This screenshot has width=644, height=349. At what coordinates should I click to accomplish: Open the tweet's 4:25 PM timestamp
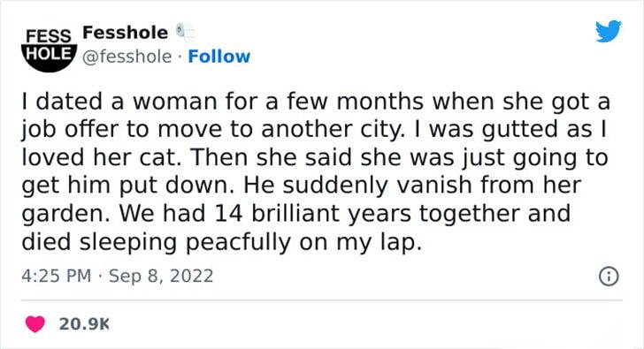[x=57, y=276]
